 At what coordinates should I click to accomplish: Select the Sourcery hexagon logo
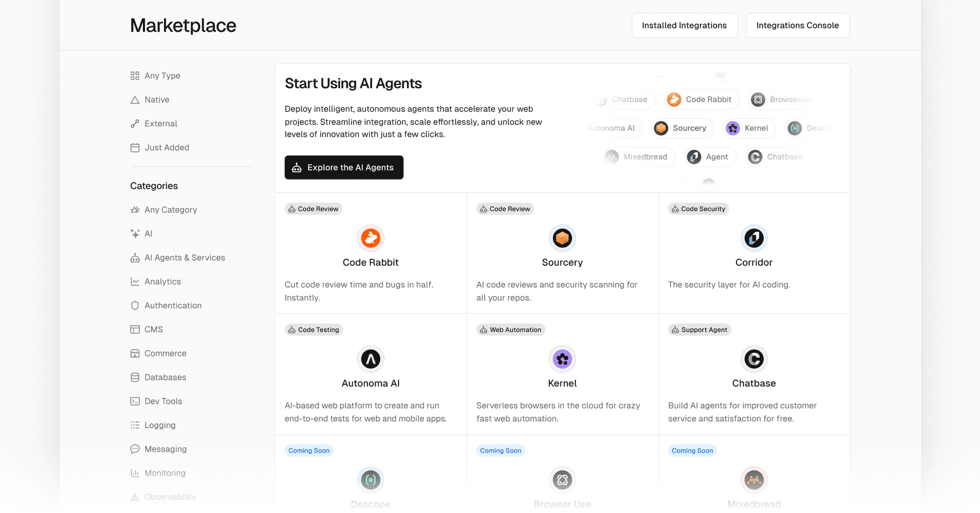point(562,238)
